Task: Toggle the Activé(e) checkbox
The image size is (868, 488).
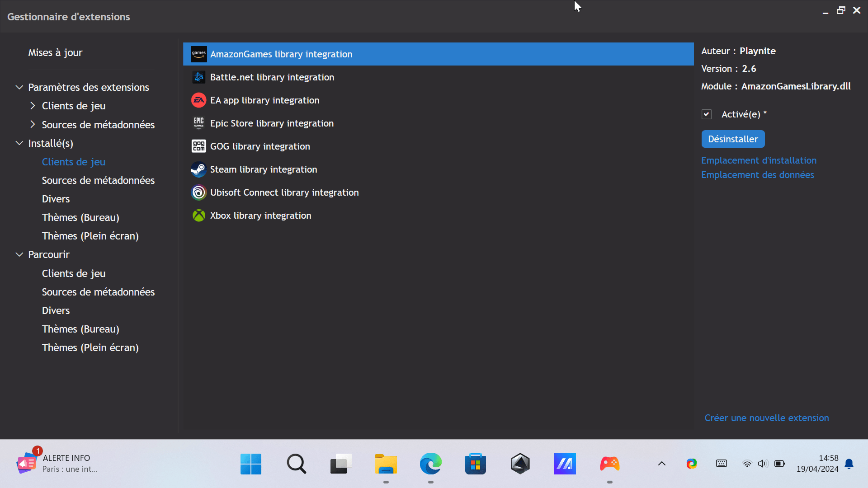Action: pos(707,114)
